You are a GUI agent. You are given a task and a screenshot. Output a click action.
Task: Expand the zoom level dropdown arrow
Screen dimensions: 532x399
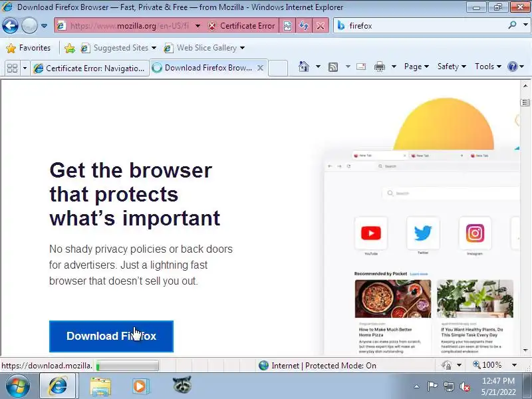click(514, 365)
